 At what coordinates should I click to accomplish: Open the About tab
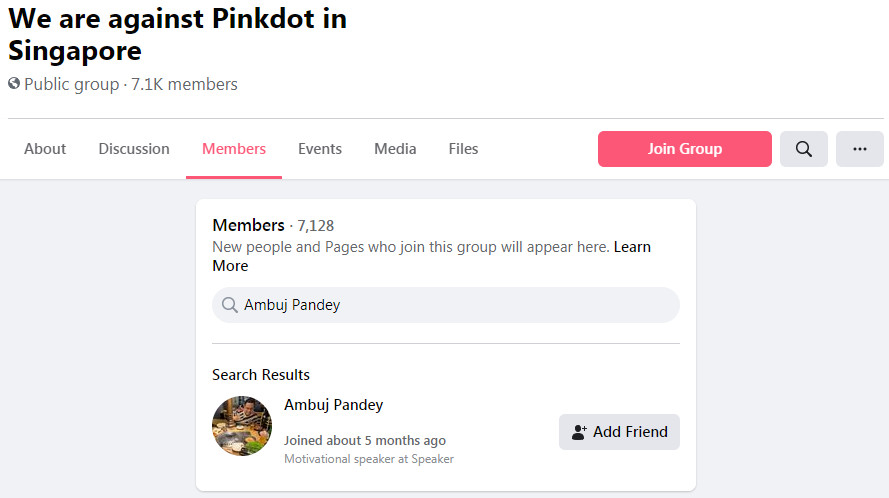45,149
